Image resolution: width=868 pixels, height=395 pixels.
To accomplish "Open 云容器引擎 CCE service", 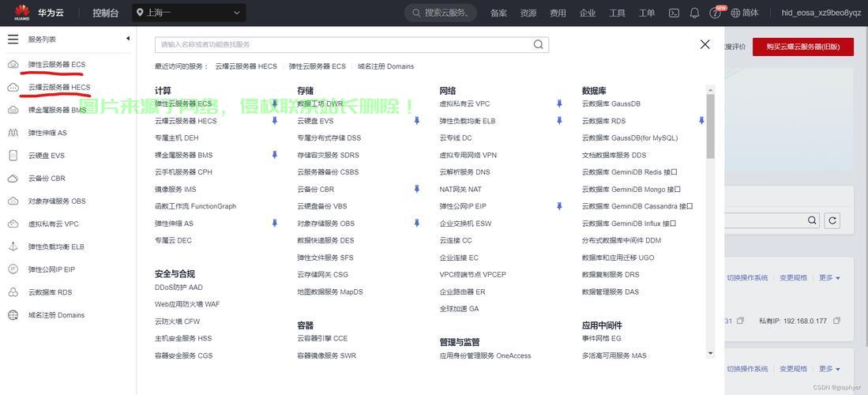I will [x=323, y=338].
